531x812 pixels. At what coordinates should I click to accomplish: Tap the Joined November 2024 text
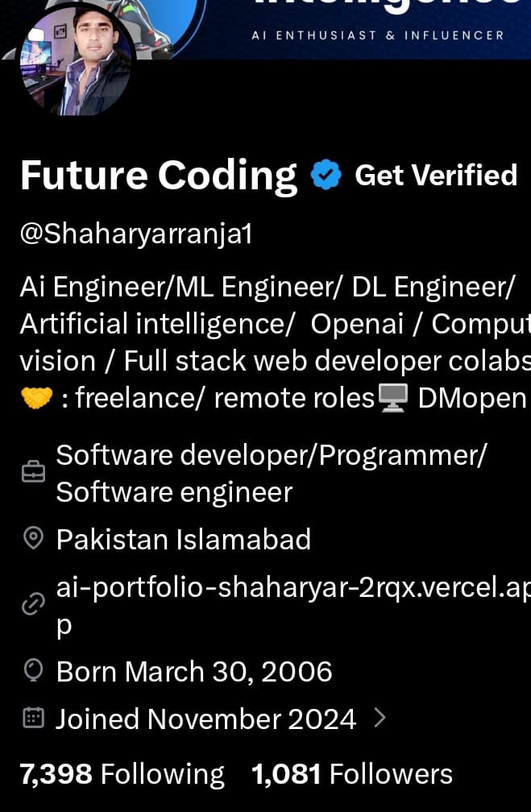[205, 718]
